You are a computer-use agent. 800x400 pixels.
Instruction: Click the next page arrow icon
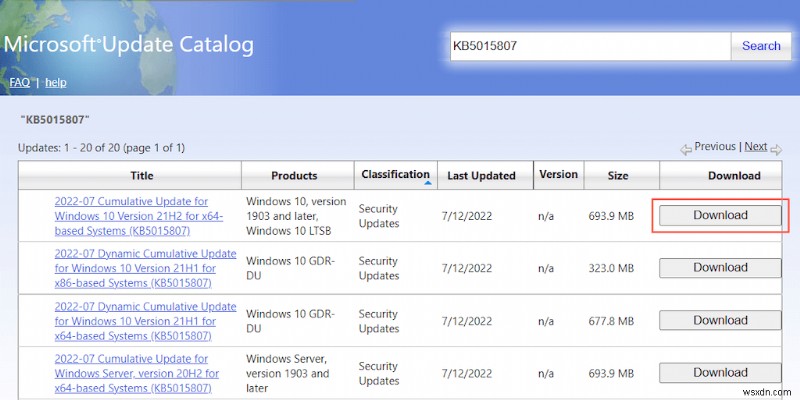776,149
